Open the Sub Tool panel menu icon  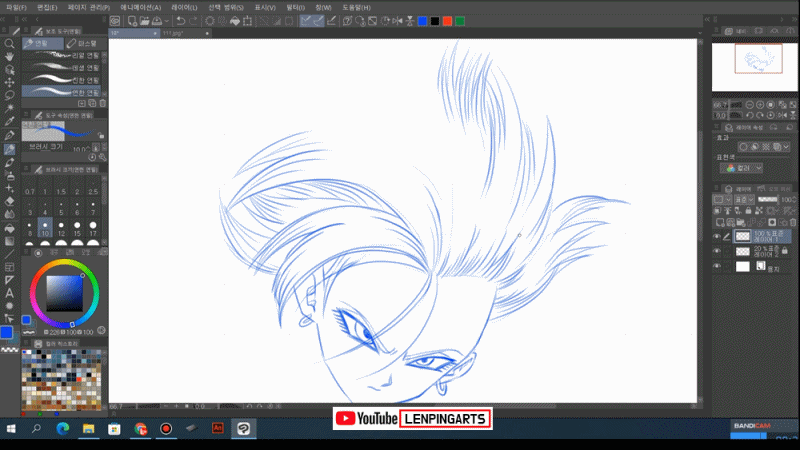pyautogui.click(x=26, y=31)
